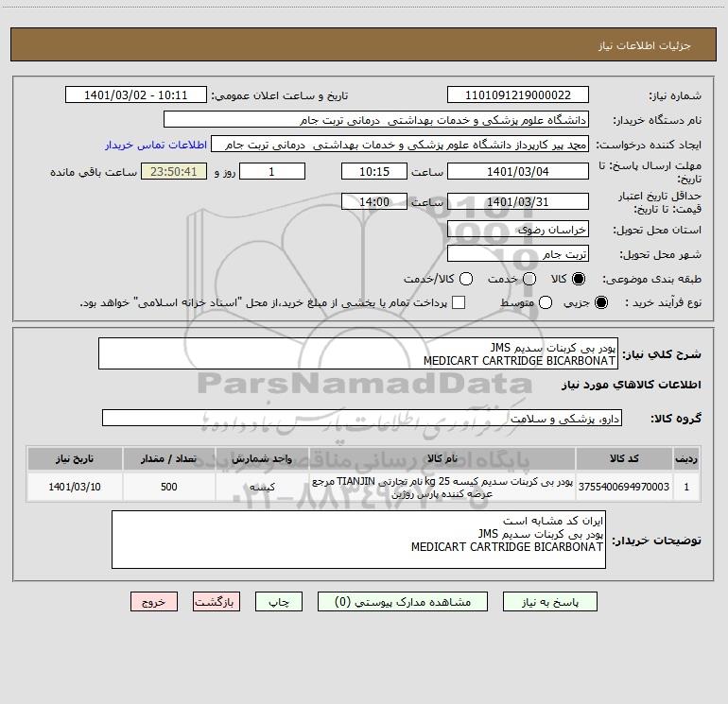
Task: Click the response deadline date 1401/03/04
Action: (518, 171)
